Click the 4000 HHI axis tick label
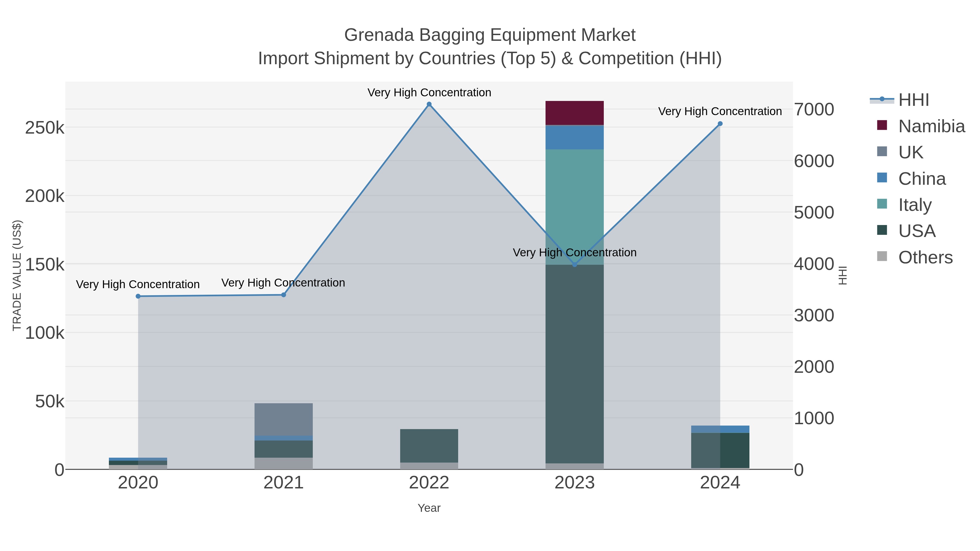The image size is (980, 551). coord(814,264)
